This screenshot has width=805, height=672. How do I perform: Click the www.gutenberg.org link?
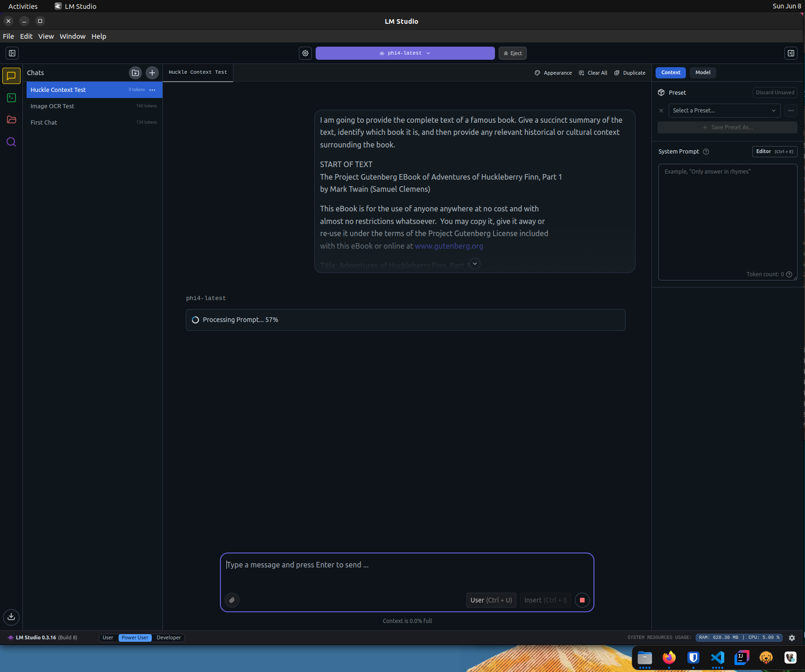(449, 246)
